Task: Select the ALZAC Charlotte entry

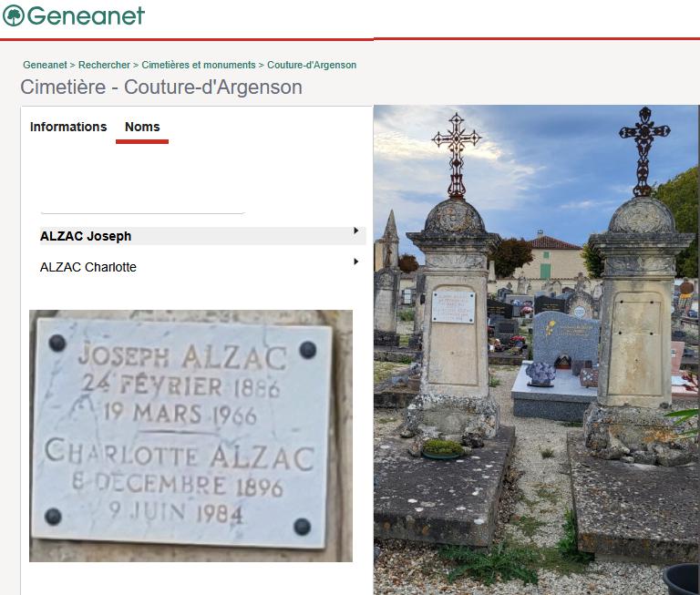Action: coord(203,267)
